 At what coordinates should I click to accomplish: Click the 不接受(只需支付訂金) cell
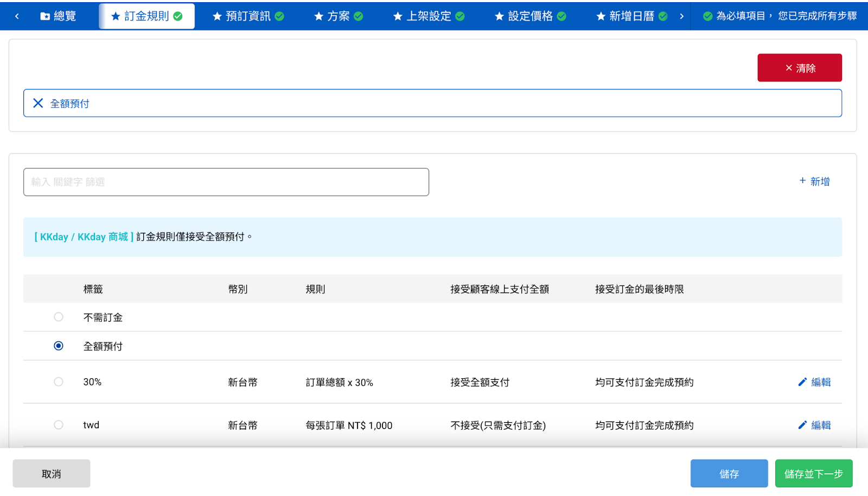point(498,425)
